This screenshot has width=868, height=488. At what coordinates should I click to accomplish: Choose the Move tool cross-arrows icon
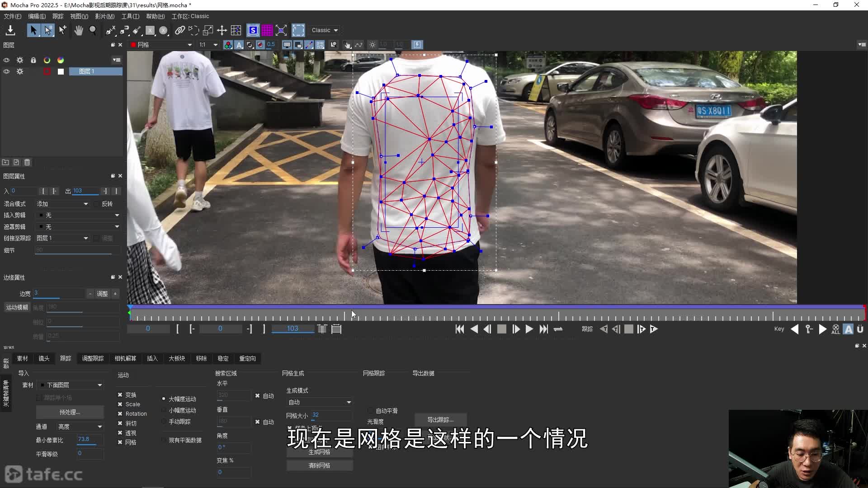coord(222,30)
